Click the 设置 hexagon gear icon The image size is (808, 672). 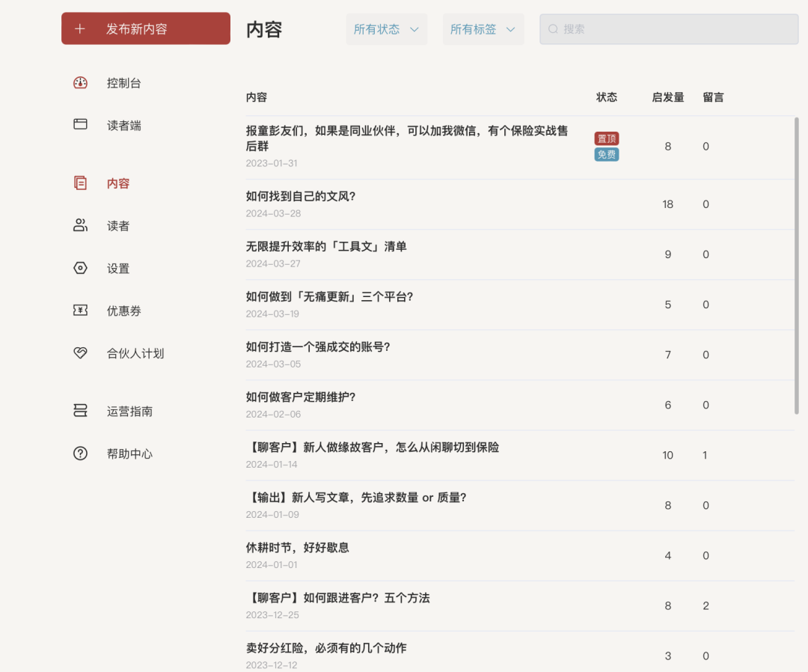click(80, 268)
